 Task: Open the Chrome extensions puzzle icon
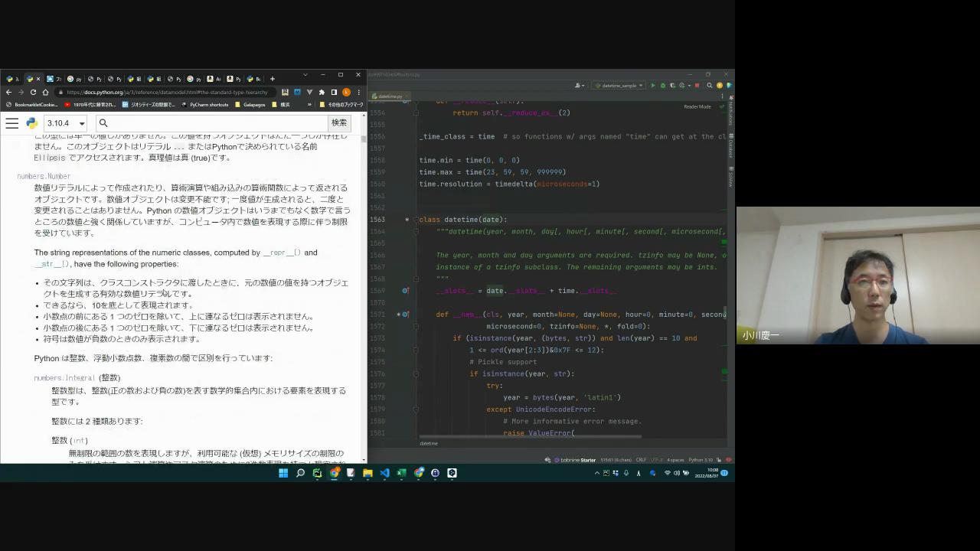(322, 92)
